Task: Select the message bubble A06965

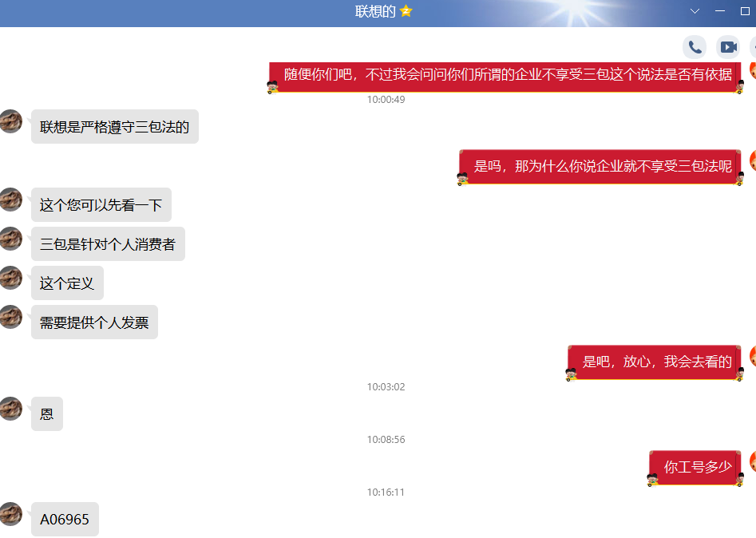Action: tap(65, 520)
